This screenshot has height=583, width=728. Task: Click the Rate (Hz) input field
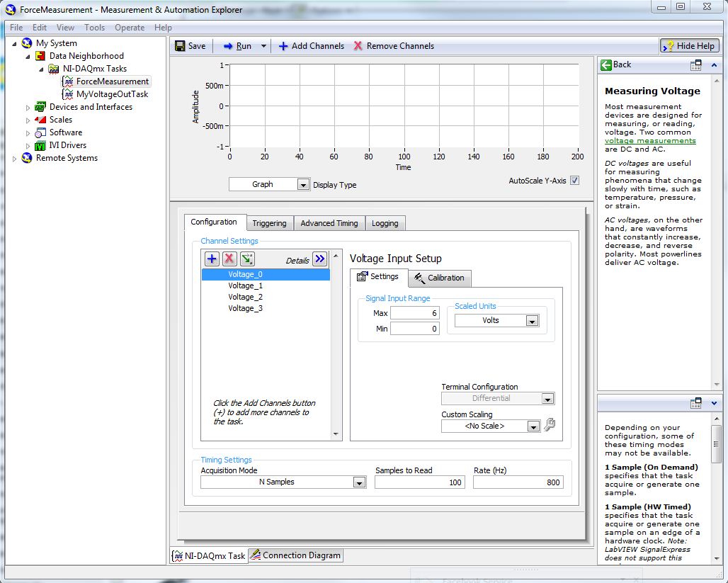click(x=518, y=482)
